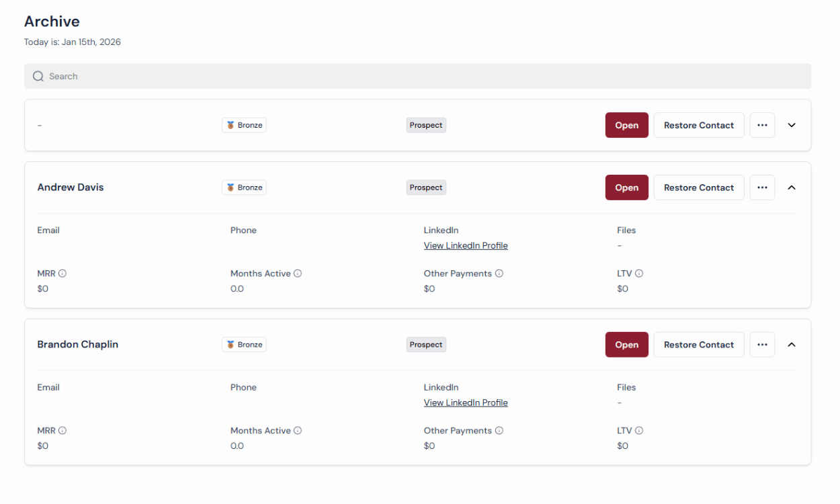Click LTV info icon for Andrew Davis
840x504 pixels.
(x=639, y=274)
